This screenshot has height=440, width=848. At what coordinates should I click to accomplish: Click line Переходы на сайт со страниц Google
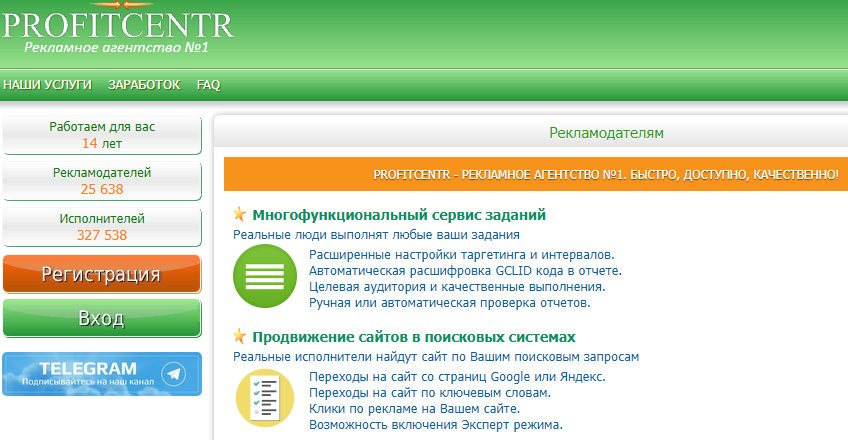(458, 377)
